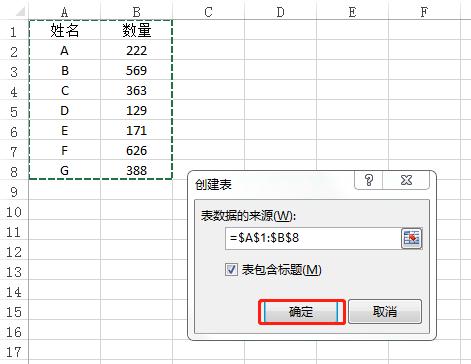This screenshot has width=471, height=364.
Task: Click the cell containing 姓名
Action: click(65, 30)
